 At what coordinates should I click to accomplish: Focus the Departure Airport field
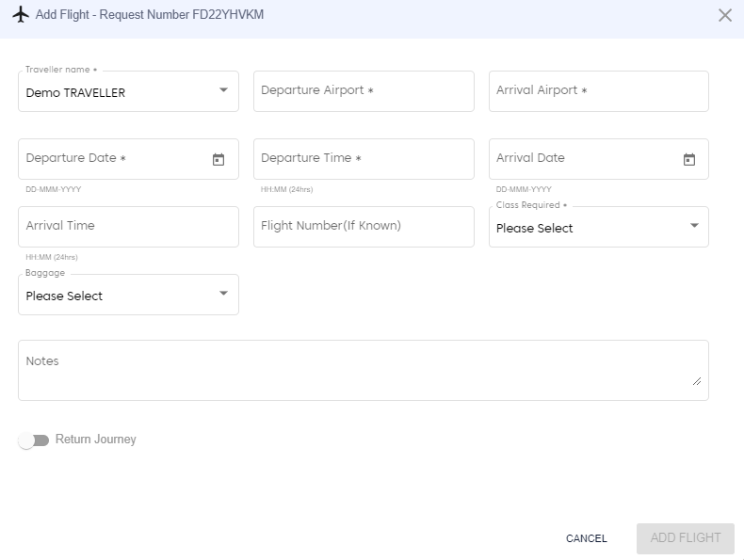tap(364, 91)
